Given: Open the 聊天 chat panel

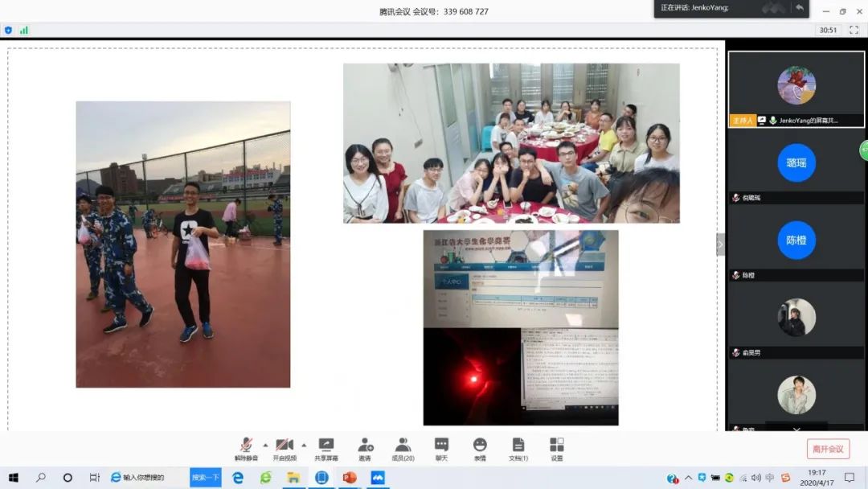Looking at the screenshot, I should click(x=441, y=448).
